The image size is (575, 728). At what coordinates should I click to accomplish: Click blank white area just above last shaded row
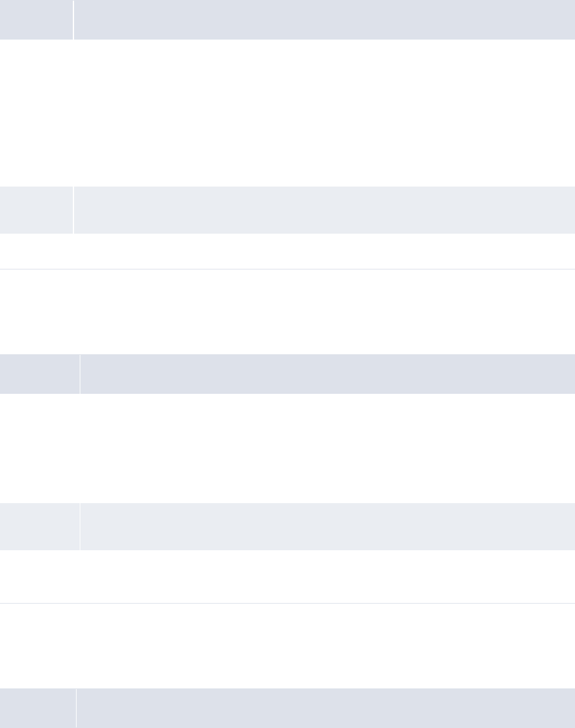(x=287, y=646)
